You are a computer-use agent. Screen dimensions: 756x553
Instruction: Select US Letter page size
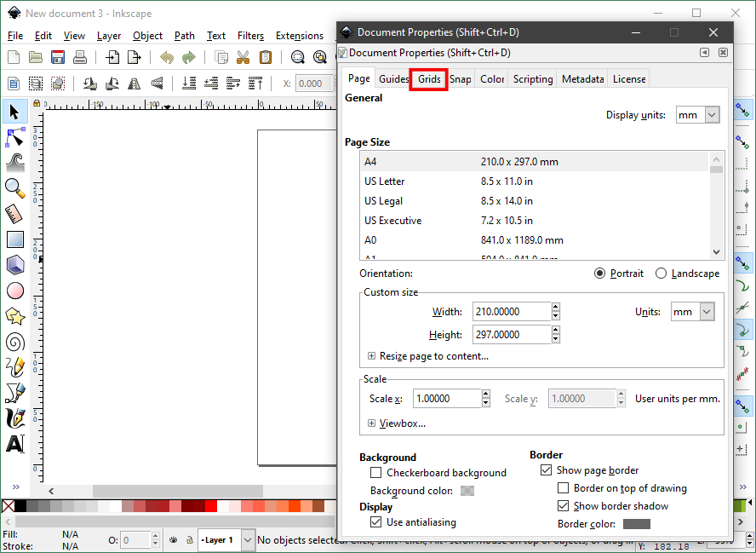[385, 181]
